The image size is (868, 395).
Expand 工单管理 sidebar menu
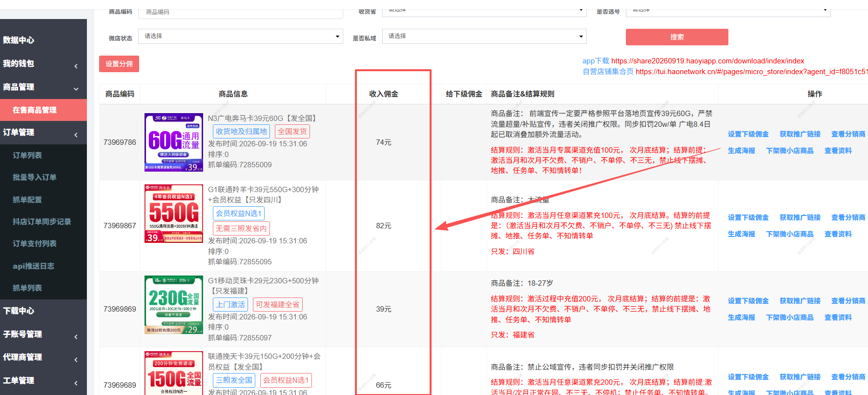(x=43, y=380)
